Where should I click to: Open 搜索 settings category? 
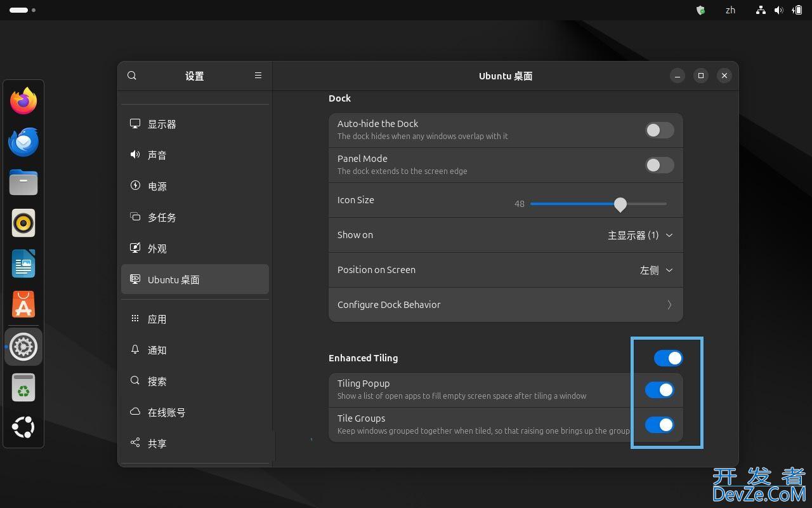(x=195, y=381)
